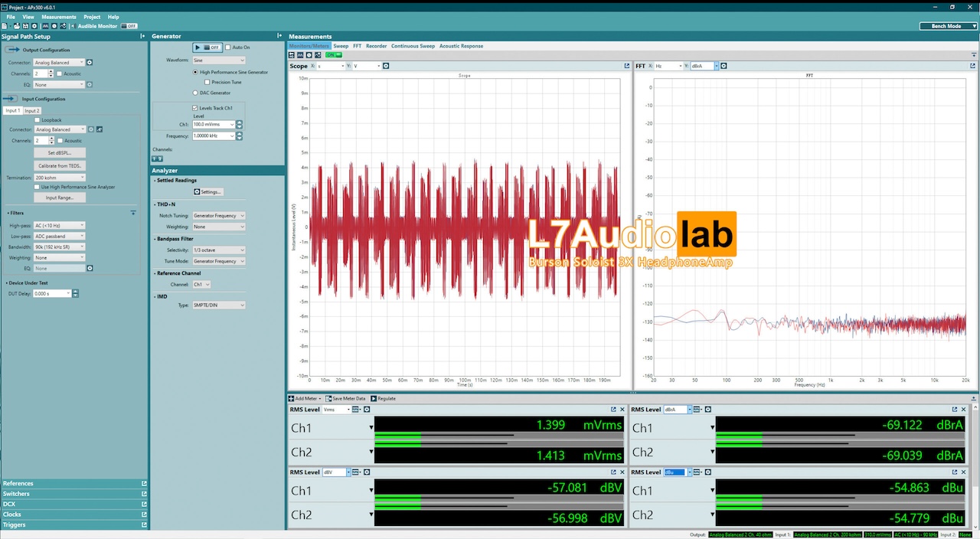
Task: Select the DAC Generator radio button
Action: pos(195,93)
